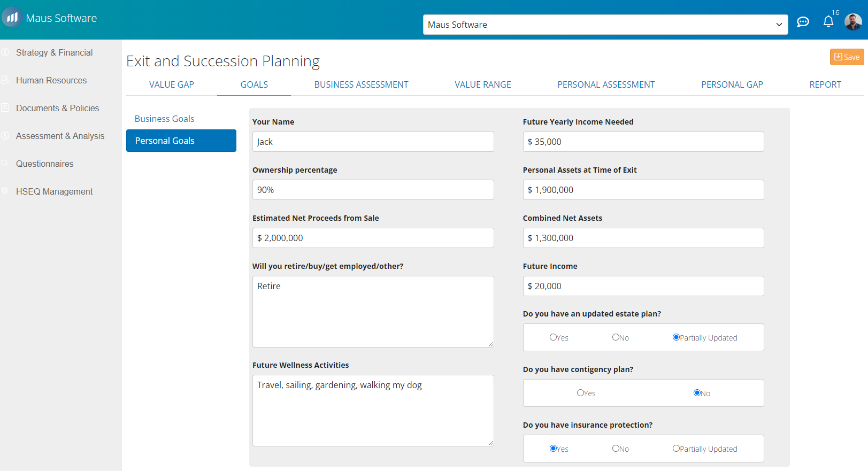This screenshot has width=868, height=471.
Task: Expand Assessment & Analysis sidebar section
Action: click(60, 136)
